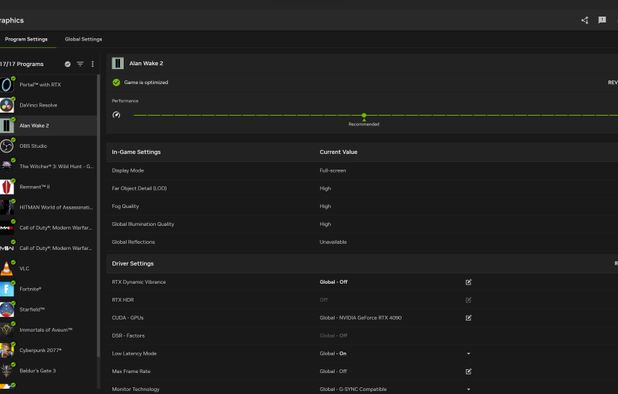Click the Fog Quality setting label
The width and height of the screenshot is (618, 394).
(125, 206)
